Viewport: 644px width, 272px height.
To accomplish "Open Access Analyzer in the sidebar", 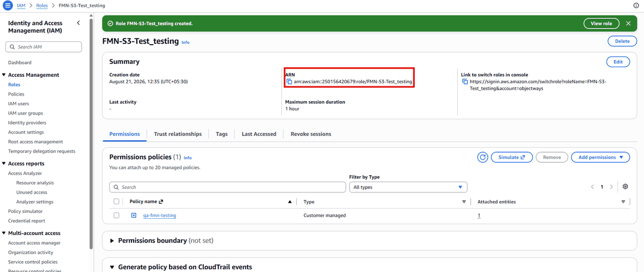I will [25, 173].
